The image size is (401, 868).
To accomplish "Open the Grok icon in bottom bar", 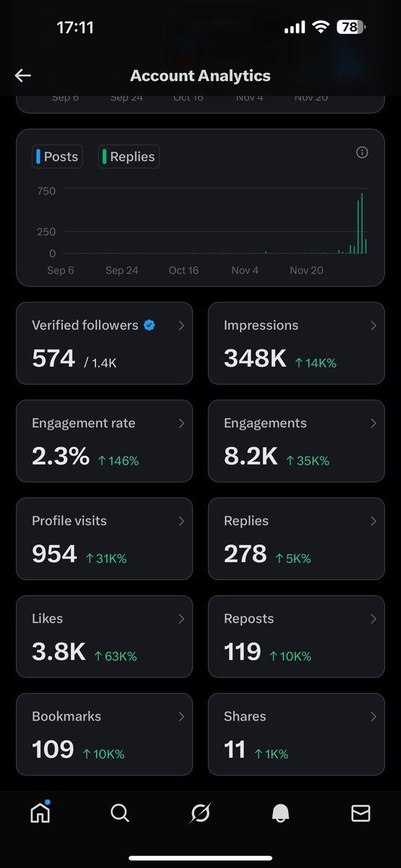I will click(200, 814).
